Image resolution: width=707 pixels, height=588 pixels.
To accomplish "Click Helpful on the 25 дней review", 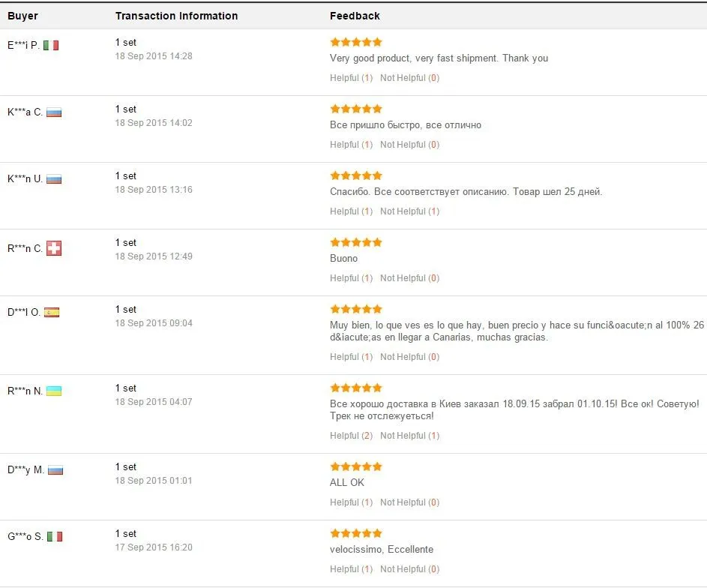I will [x=351, y=211].
